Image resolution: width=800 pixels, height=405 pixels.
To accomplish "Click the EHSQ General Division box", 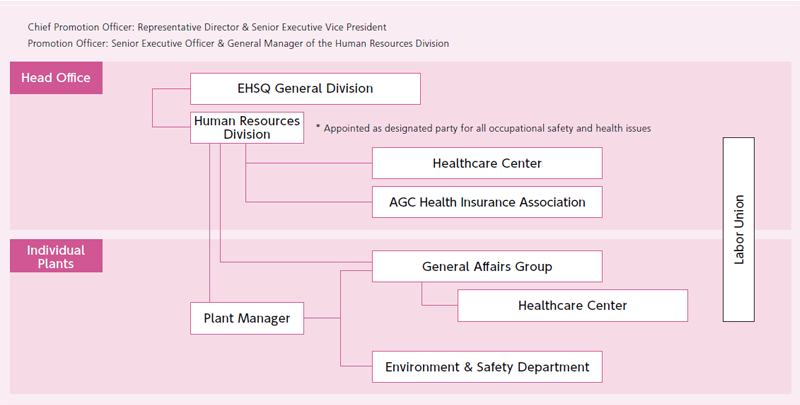I will click(305, 88).
